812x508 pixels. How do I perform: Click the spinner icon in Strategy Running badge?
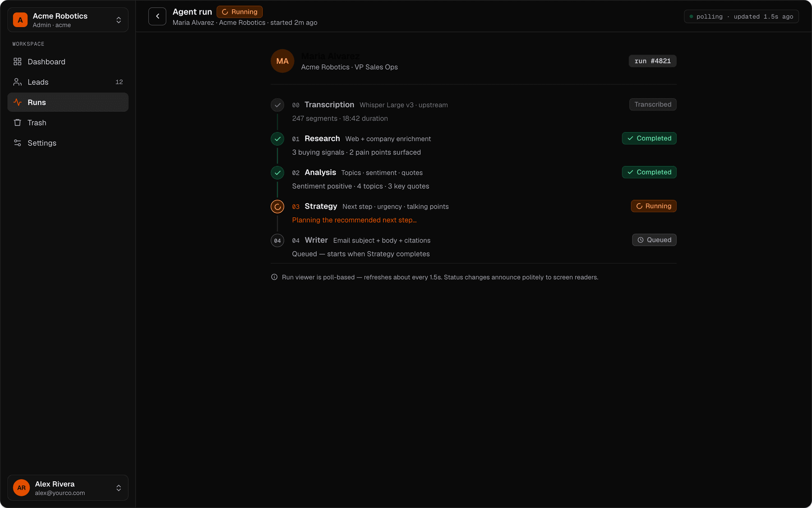pos(639,206)
